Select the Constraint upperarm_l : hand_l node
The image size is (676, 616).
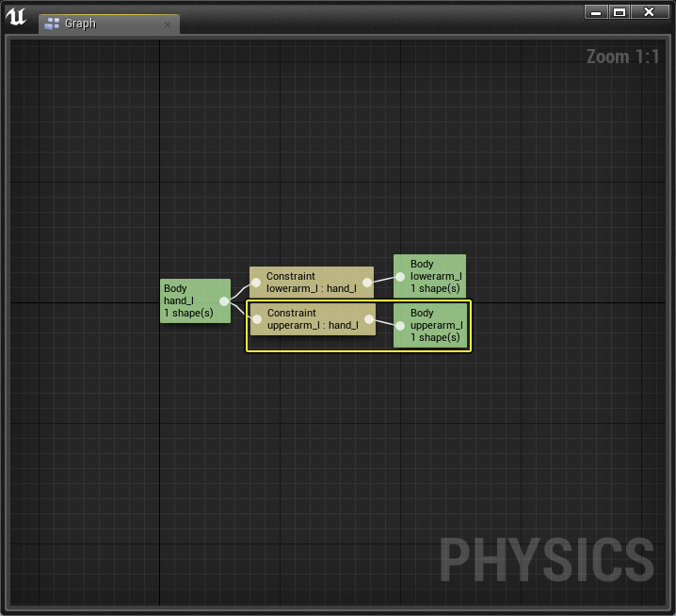[312, 319]
